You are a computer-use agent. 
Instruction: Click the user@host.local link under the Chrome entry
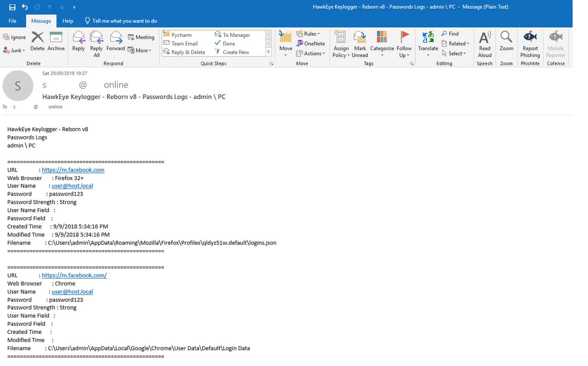(72, 292)
